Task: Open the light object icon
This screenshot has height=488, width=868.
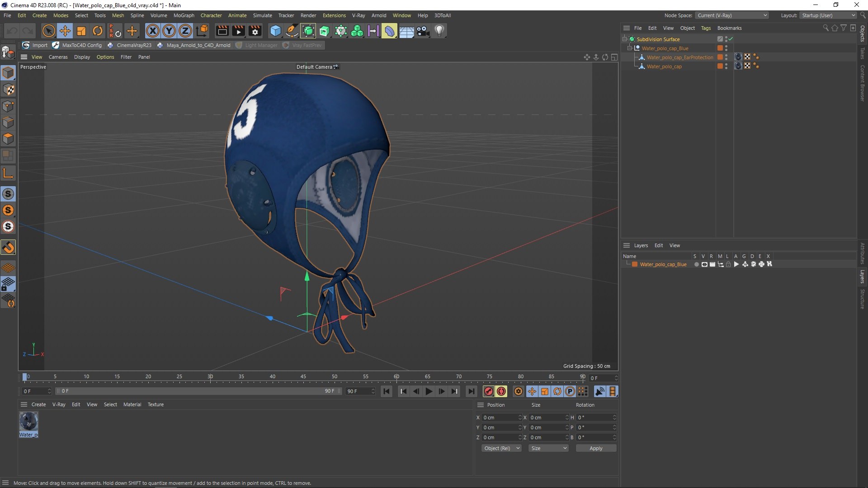Action: [439, 31]
